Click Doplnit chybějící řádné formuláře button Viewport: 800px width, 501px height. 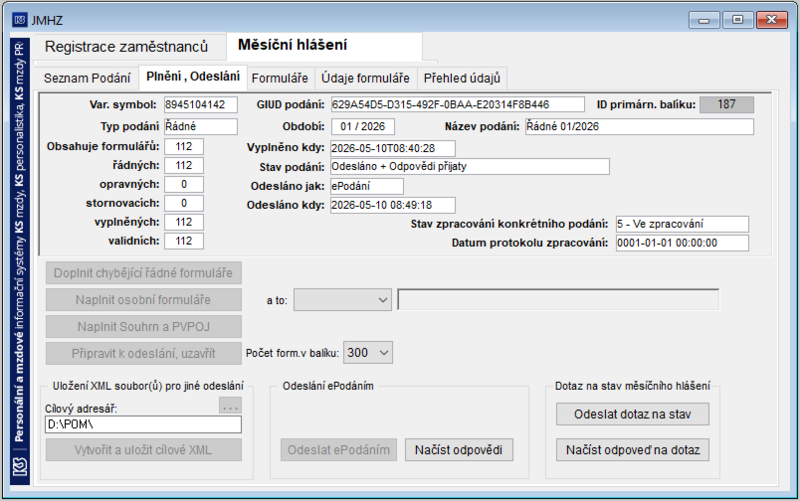(x=143, y=273)
